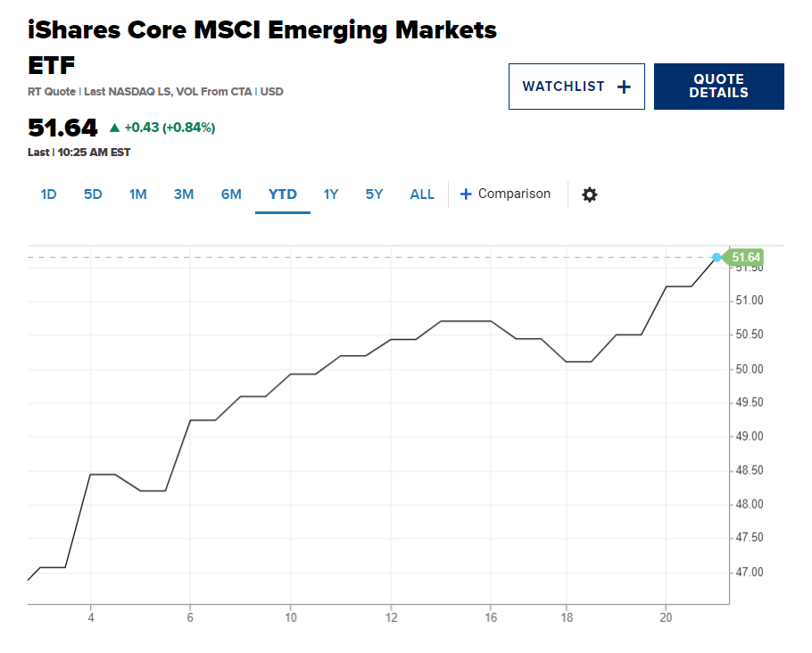This screenshot has height=653, width=812.
Task: Select the YTD tab
Action: (x=283, y=194)
